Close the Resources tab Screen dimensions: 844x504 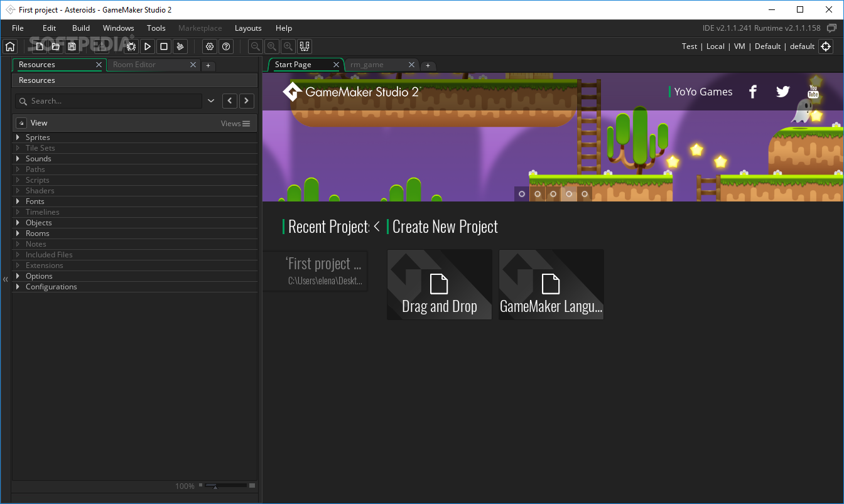point(99,65)
